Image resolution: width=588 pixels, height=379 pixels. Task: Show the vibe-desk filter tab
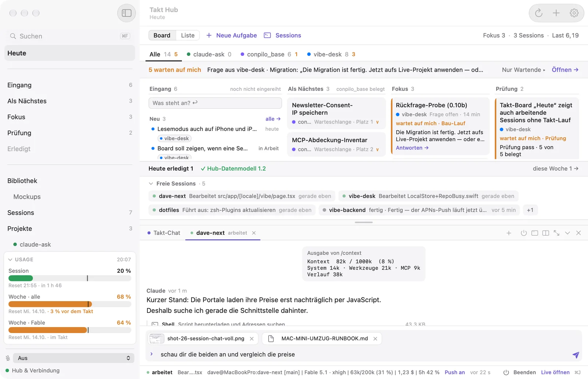click(x=331, y=54)
